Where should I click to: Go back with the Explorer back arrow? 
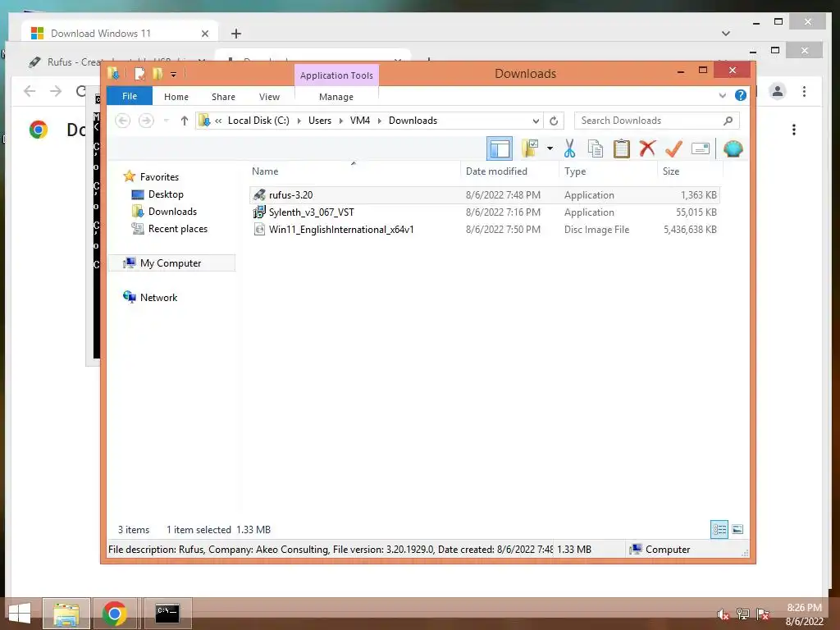(123, 121)
